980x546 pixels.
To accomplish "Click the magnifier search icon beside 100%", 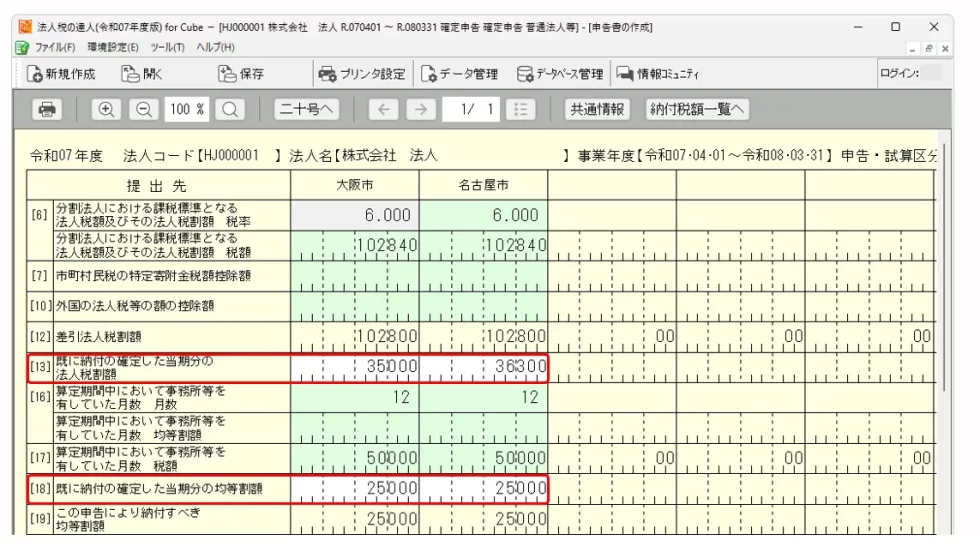I will [229, 109].
